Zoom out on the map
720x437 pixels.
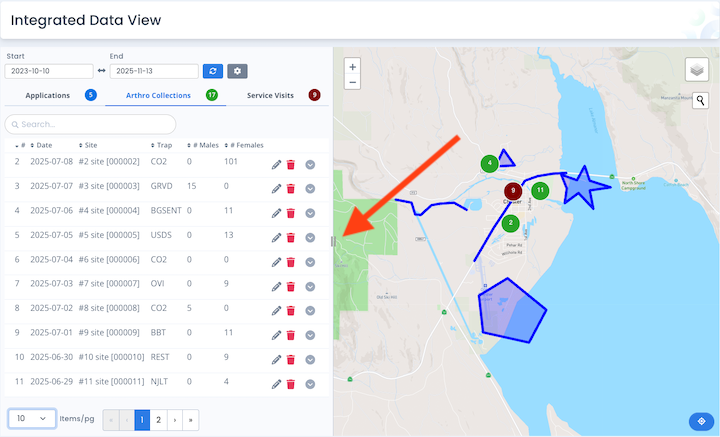click(x=353, y=83)
